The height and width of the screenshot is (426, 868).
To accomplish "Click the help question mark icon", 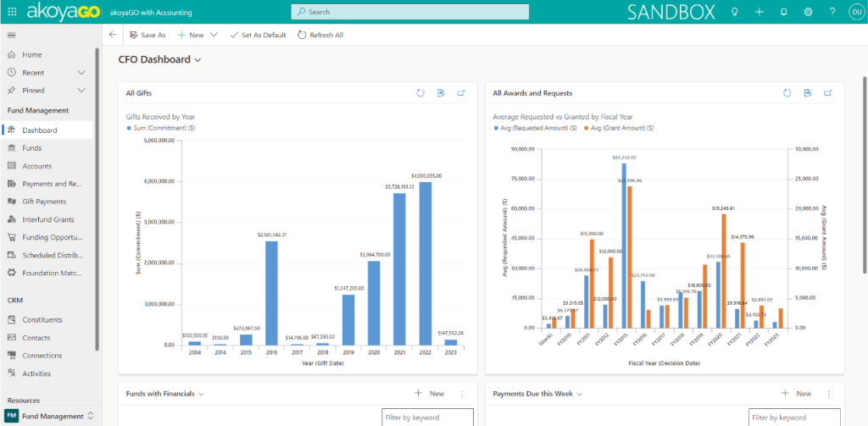I will 832,12.
